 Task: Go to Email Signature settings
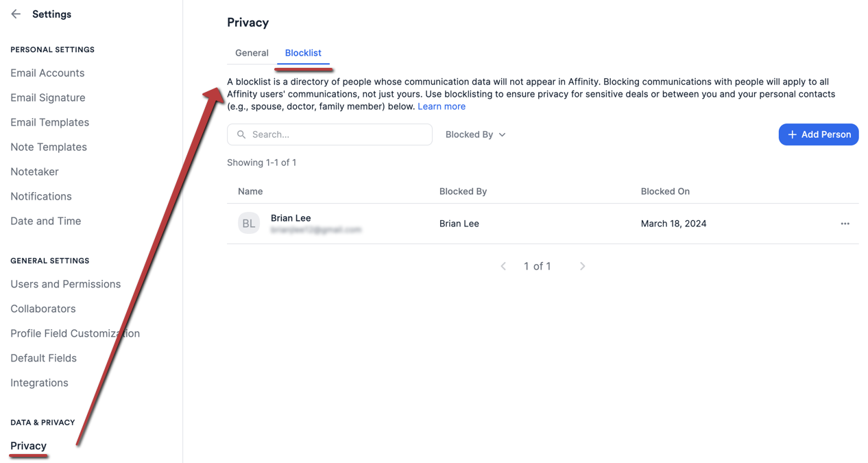pos(47,97)
